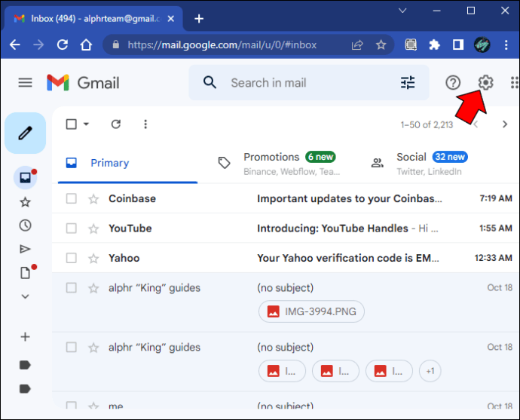Star the YouTube email
This screenshot has width=520, height=420.
click(x=93, y=228)
